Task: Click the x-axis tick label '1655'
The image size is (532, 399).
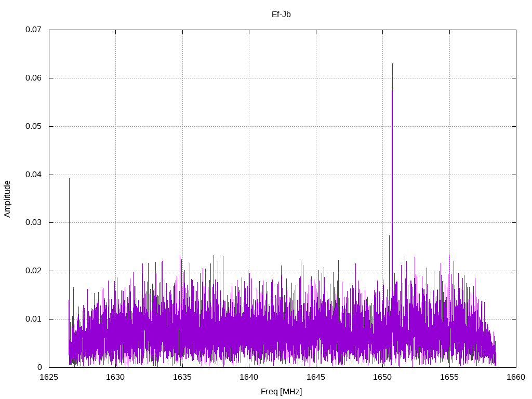Action: [x=449, y=377]
